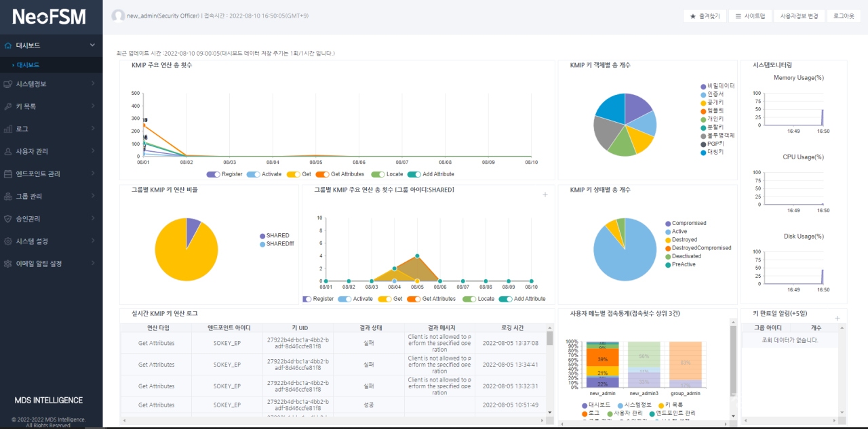Click the 로그아웃 button
Image resolution: width=868 pixels, height=429 pixels.
(x=844, y=16)
